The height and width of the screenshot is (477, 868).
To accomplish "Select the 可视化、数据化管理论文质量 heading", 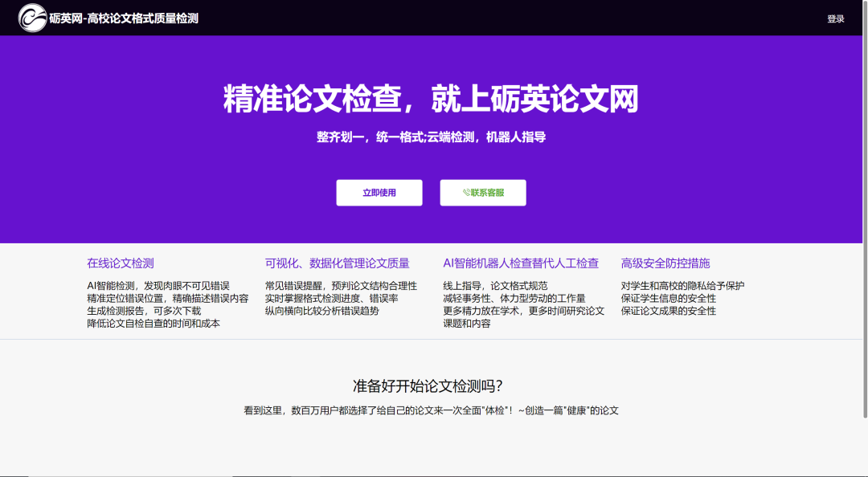I will [337, 263].
